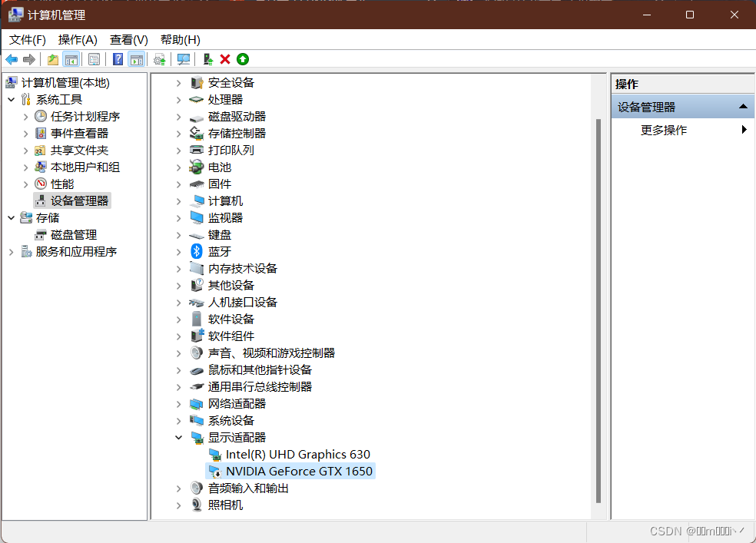Select the 系统设备 category
This screenshot has height=543, width=756.
click(231, 421)
